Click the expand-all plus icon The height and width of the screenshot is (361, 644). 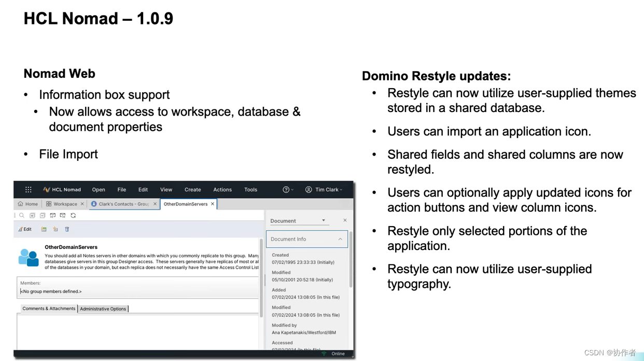click(x=32, y=215)
